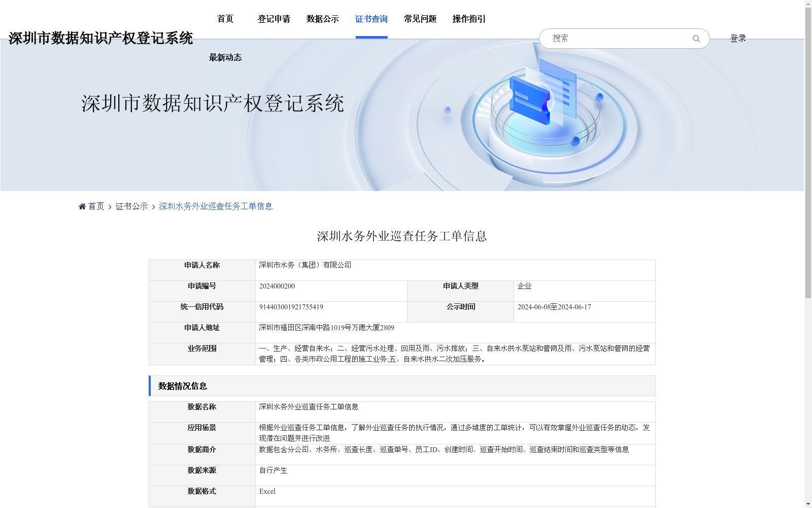
Task: Open 最新动态 in the navigation
Action: point(225,57)
